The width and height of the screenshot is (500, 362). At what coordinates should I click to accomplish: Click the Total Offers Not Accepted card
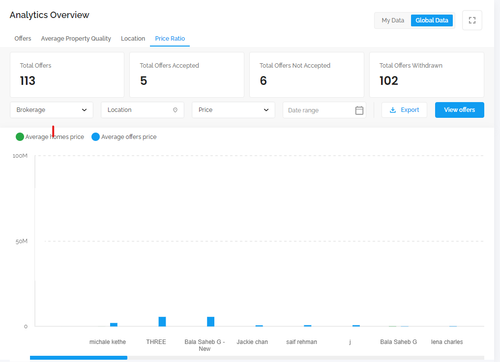tap(307, 75)
